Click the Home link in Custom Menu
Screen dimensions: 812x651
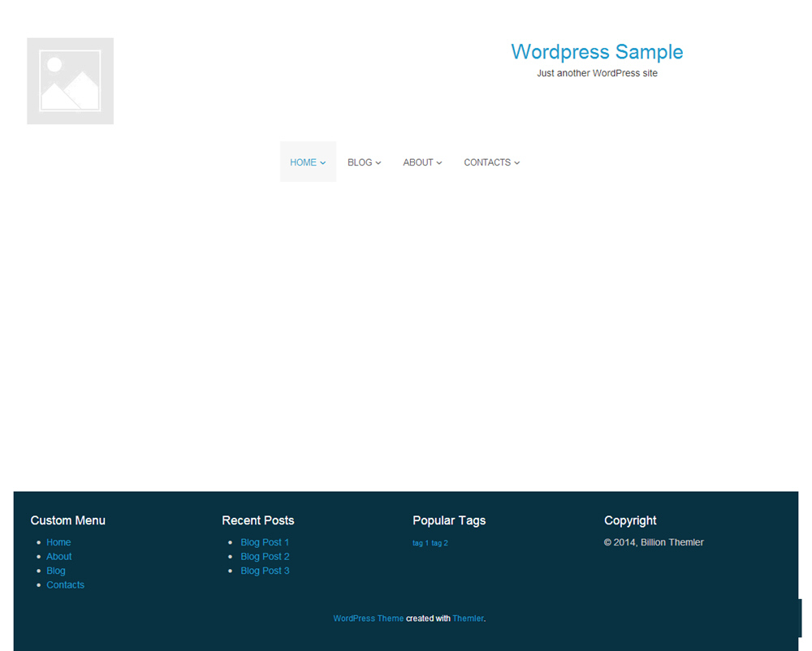(x=58, y=542)
